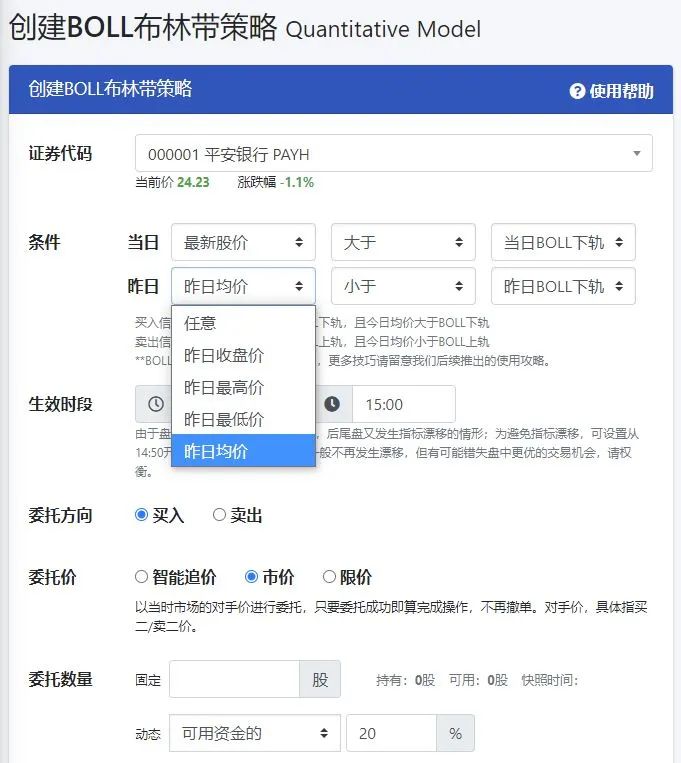This screenshot has width=681, height=763.
Task: Choose 昨日收盘价 in the dropdown list
Action: pyautogui.click(x=243, y=355)
